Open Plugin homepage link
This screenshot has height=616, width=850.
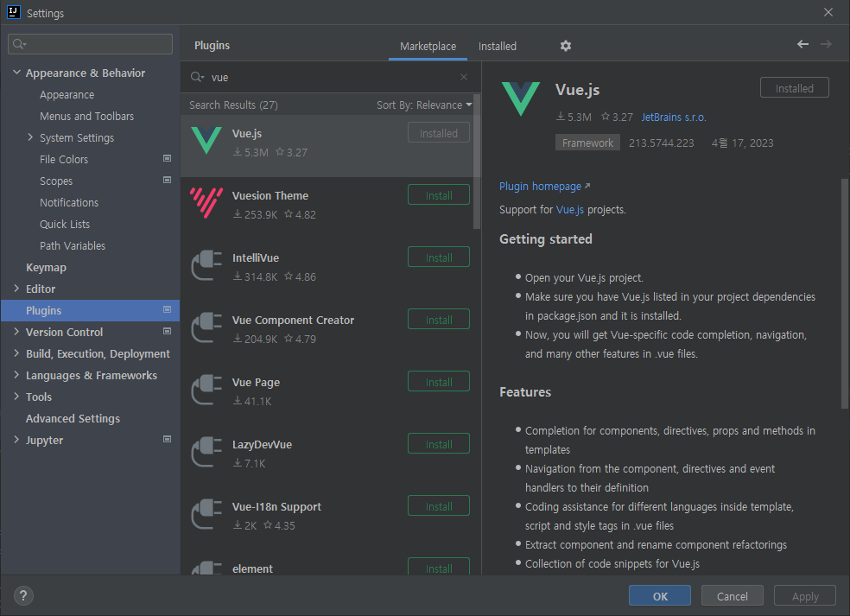(545, 187)
